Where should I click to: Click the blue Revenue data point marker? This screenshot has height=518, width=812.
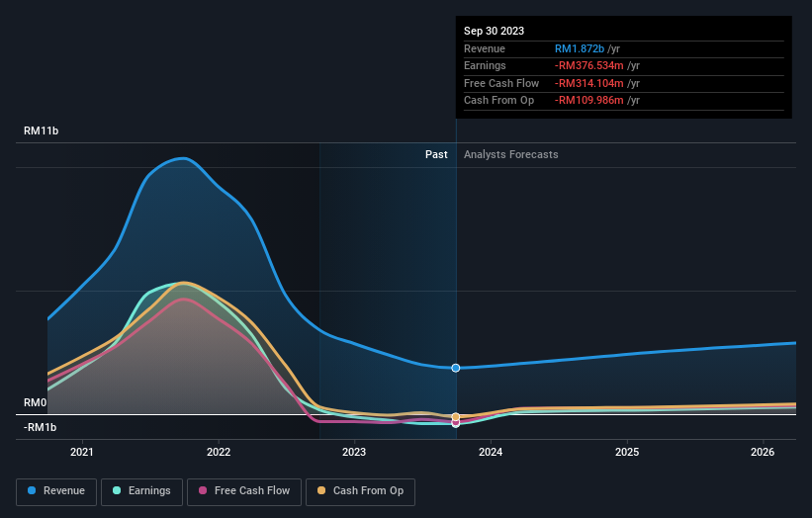click(x=456, y=368)
